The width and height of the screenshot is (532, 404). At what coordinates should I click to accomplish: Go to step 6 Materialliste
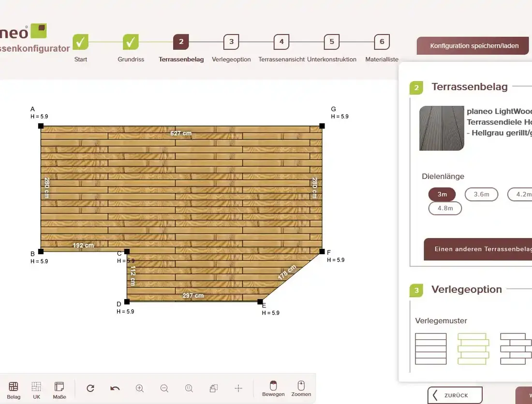tap(382, 42)
